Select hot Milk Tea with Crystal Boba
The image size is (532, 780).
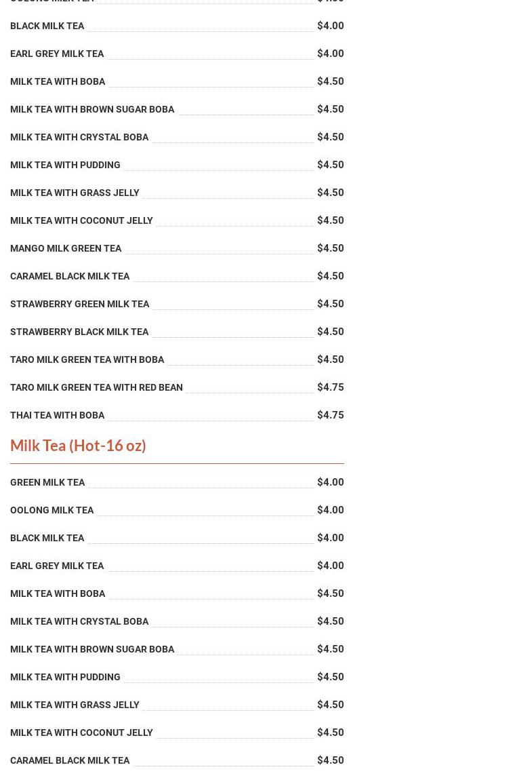(79, 621)
